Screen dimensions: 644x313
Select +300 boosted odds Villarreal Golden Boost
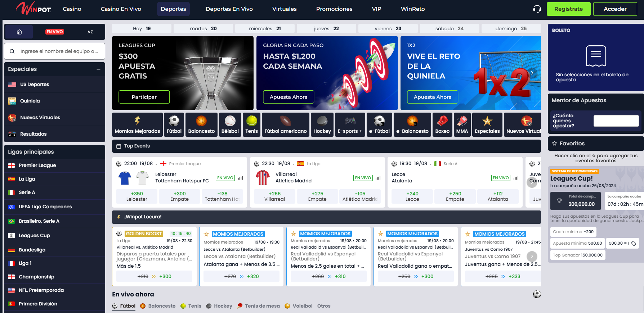coord(154,276)
